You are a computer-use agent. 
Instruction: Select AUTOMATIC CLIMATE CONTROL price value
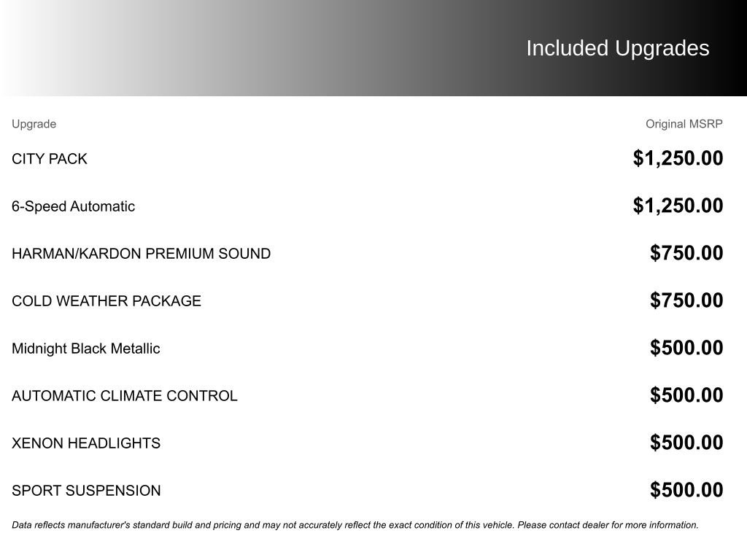click(686, 395)
